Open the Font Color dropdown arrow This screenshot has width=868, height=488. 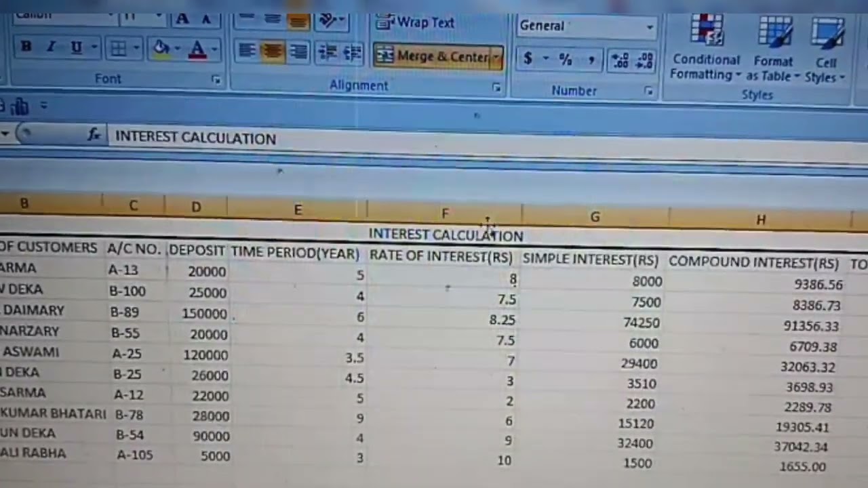point(214,49)
